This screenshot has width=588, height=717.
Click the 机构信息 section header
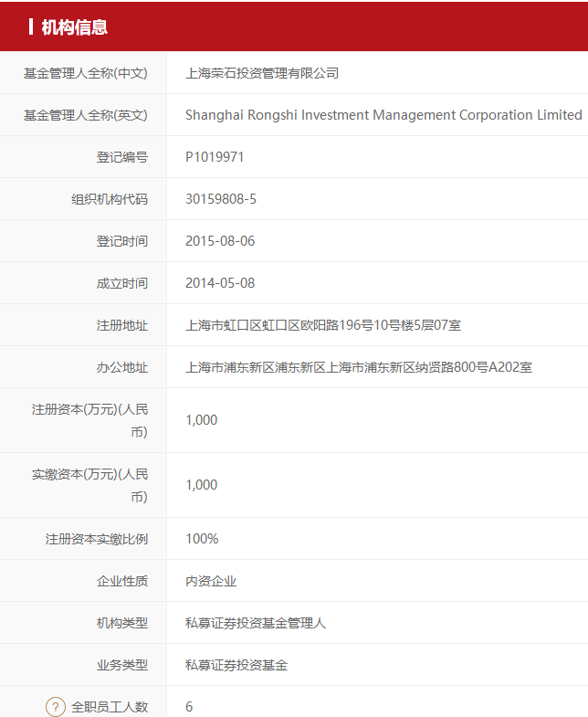(75, 27)
